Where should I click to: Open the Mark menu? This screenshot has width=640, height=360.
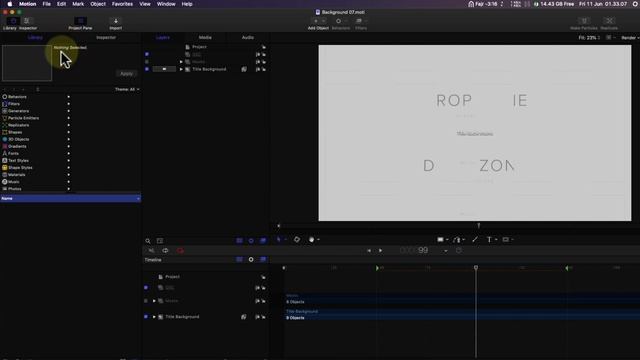coord(78,4)
